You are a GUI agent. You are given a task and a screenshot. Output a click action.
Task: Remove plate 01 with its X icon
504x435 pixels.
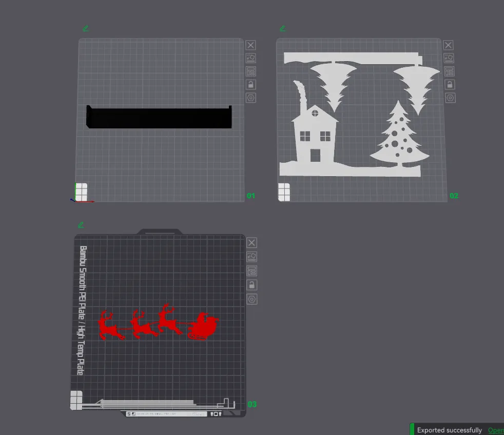[x=250, y=45]
